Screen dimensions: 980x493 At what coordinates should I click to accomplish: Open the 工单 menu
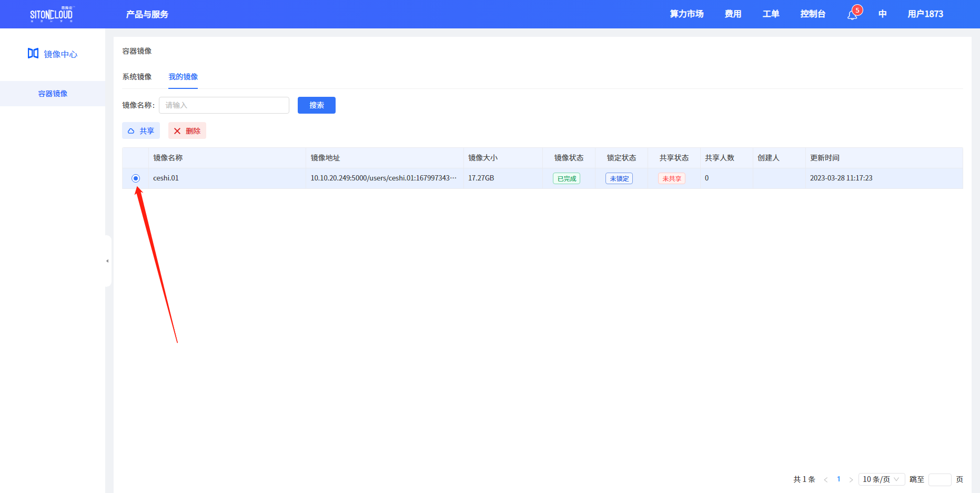pyautogui.click(x=771, y=14)
